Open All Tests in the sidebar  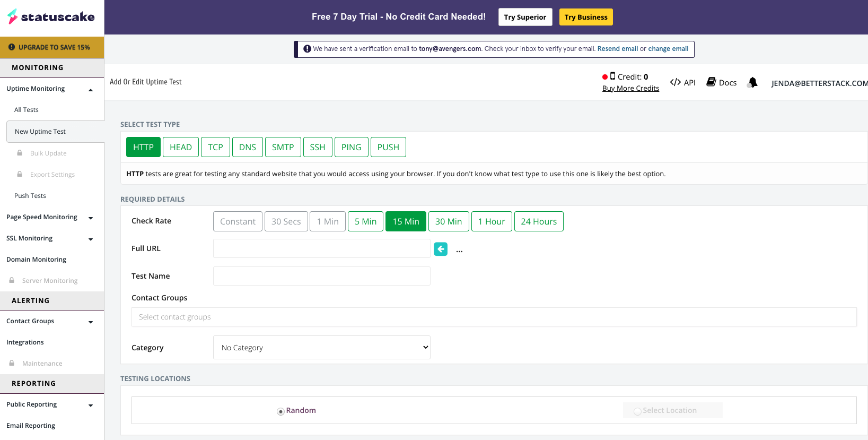pos(27,110)
